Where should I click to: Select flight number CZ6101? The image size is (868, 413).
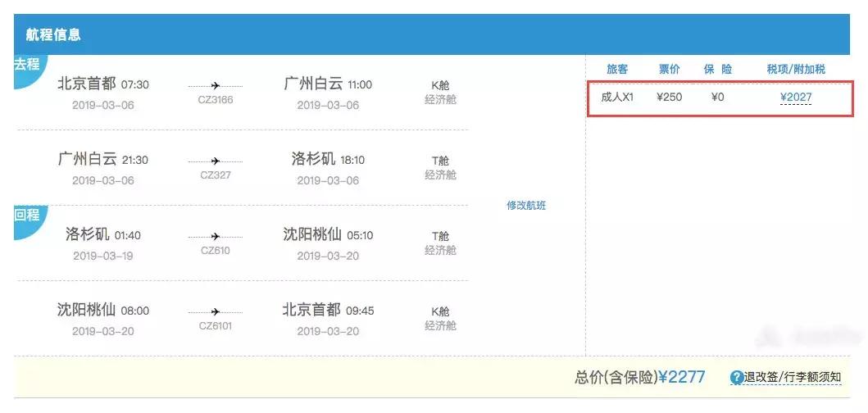click(x=216, y=326)
